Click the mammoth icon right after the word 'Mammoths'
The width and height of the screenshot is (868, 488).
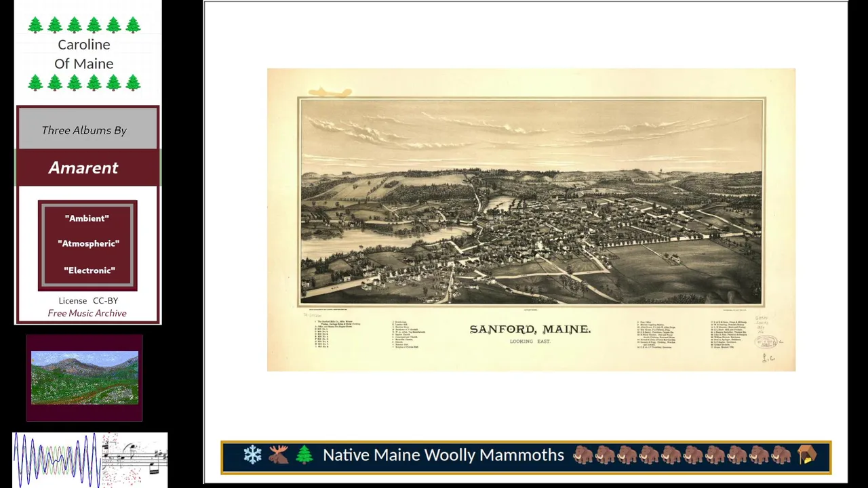[583, 455]
